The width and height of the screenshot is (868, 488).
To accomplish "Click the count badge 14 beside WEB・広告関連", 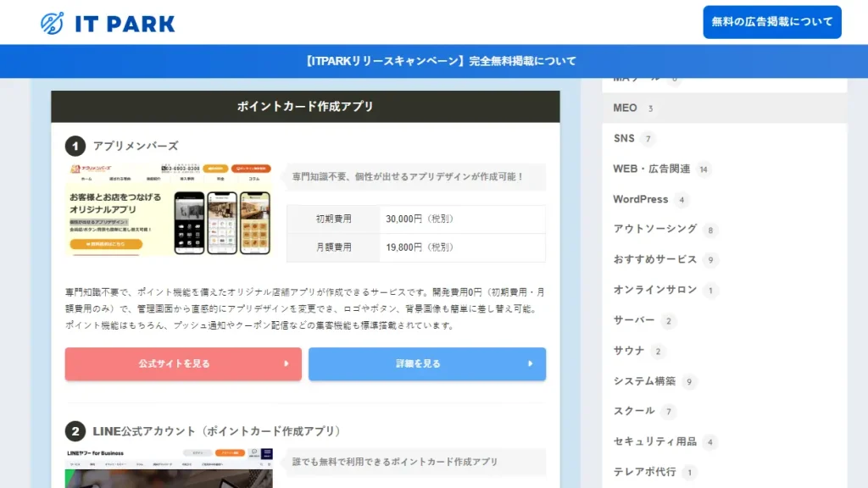I will [x=704, y=169].
